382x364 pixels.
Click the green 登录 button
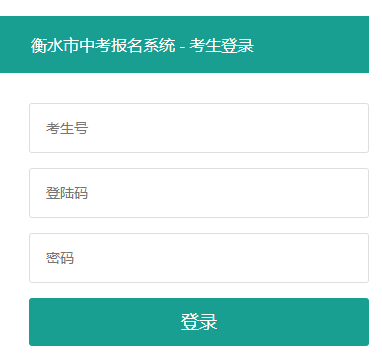[199, 322]
